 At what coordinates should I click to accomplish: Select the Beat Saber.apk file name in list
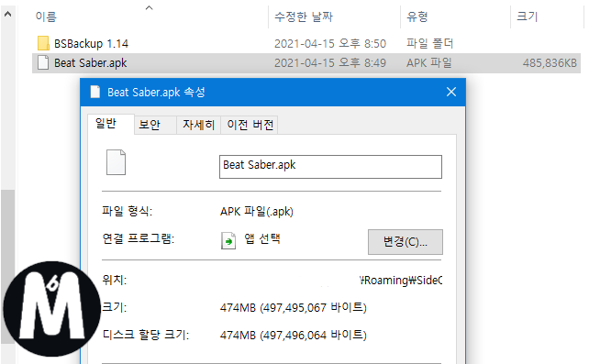point(91,63)
